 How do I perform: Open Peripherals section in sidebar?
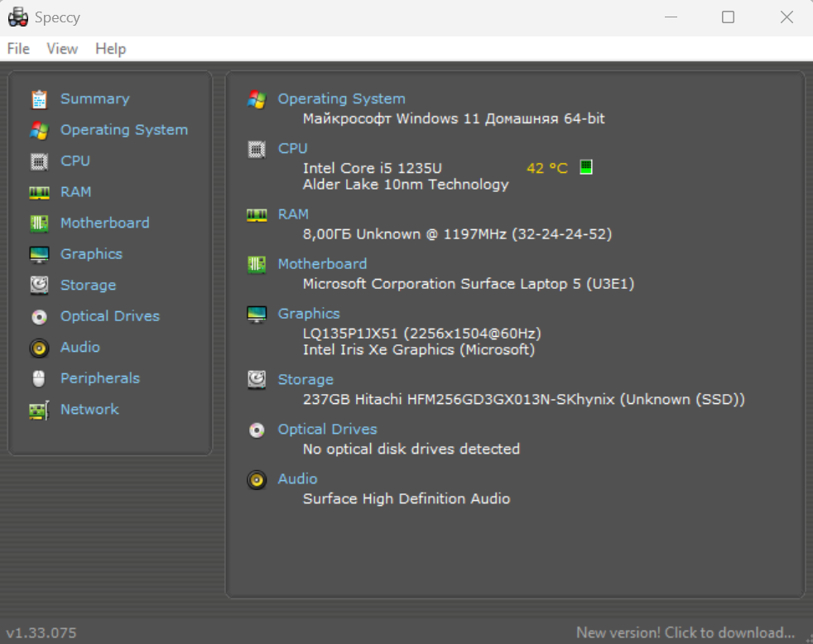100,378
